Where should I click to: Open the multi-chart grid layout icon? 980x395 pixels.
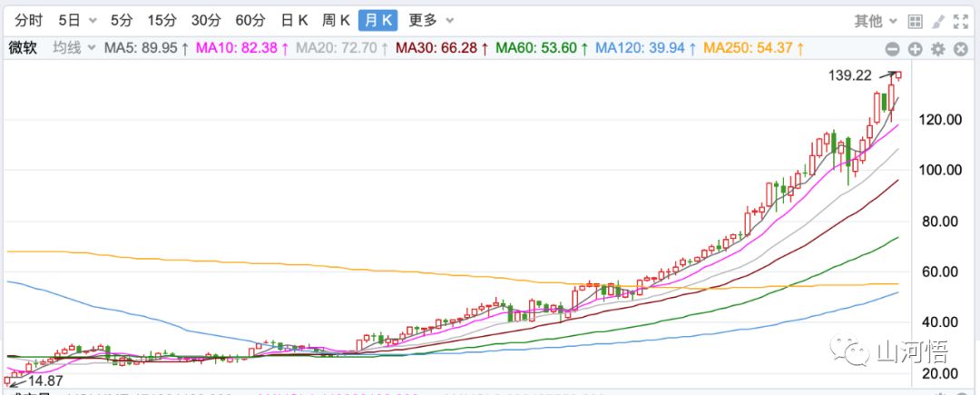pyautogui.click(x=916, y=20)
